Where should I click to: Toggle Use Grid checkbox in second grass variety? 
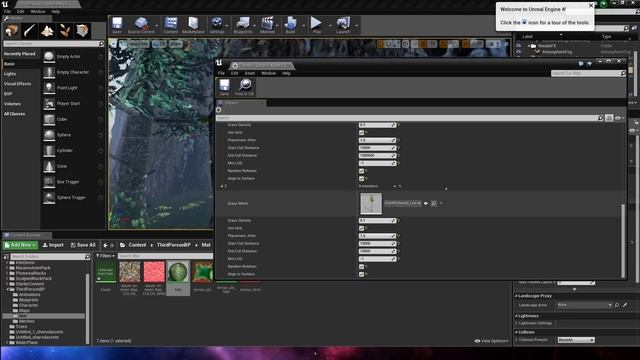coord(361,228)
